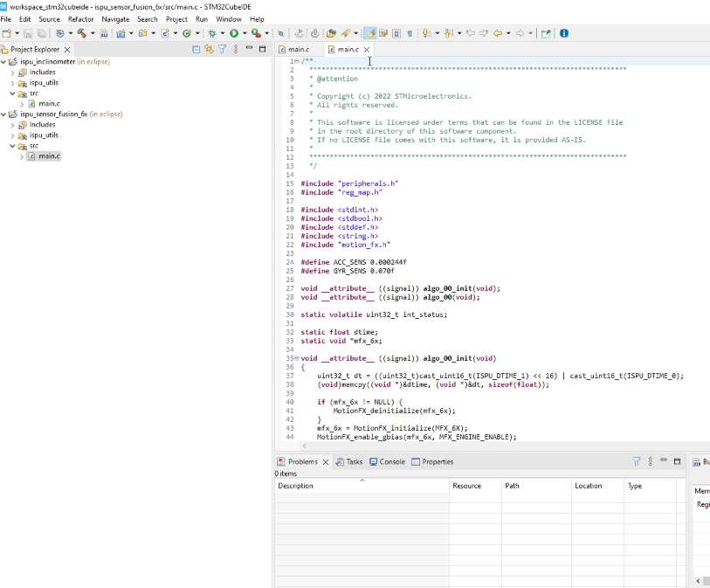Switch to the Console tab
The width and height of the screenshot is (710, 588).
[387, 461]
